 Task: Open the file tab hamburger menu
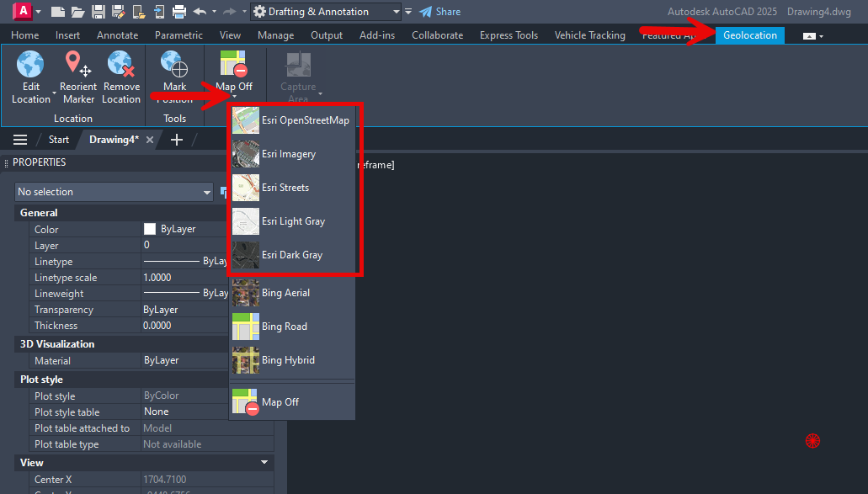tap(20, 140)
